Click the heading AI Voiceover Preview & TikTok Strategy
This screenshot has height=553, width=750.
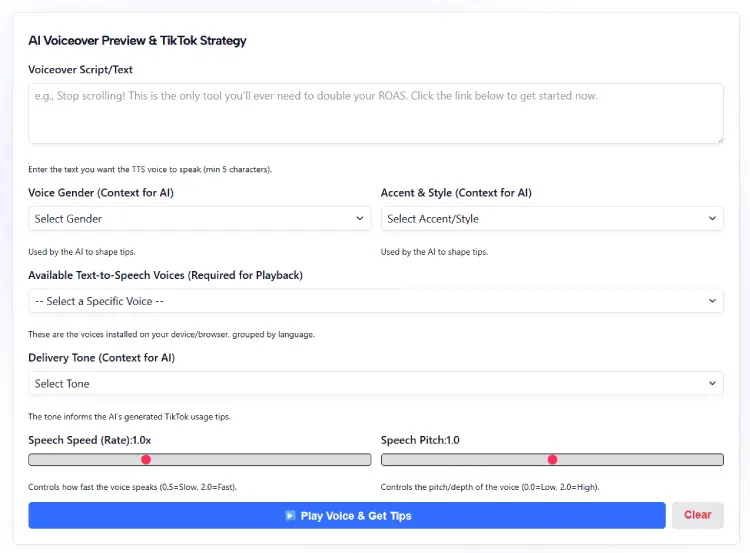137,41
